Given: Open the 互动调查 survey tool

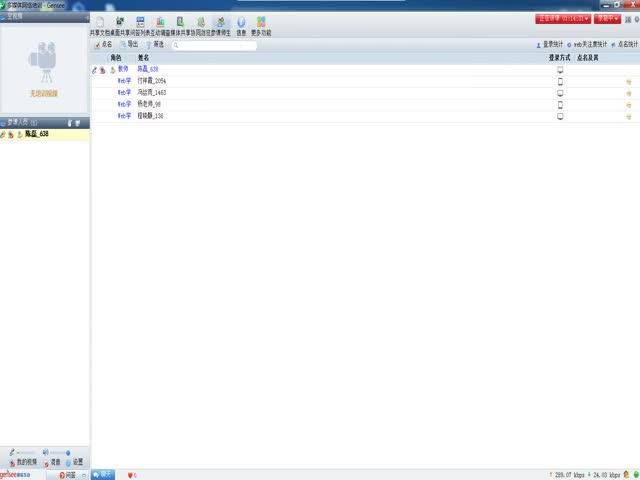Looking at the screenshot, I should (x=160, y=23).
